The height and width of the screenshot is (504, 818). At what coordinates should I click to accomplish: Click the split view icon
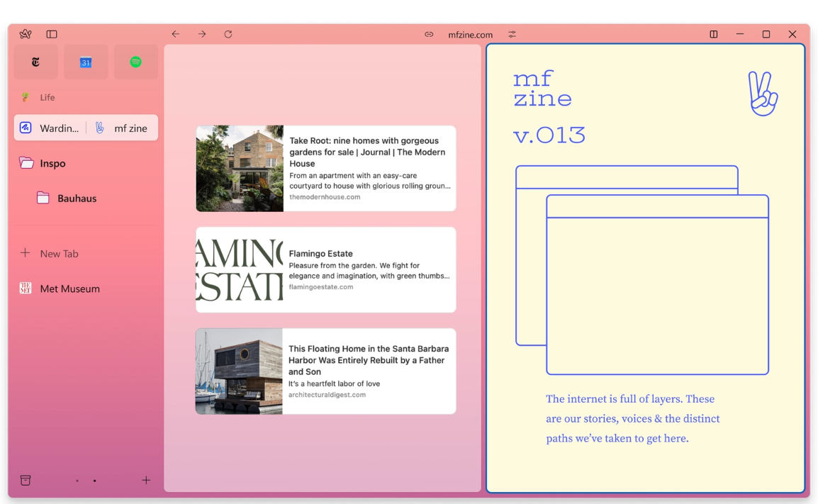714,35
